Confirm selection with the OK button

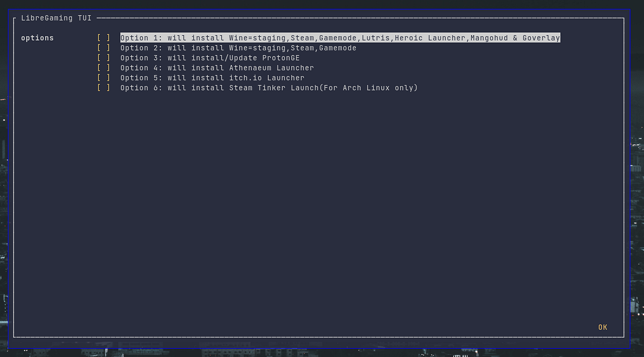point(603,327)
